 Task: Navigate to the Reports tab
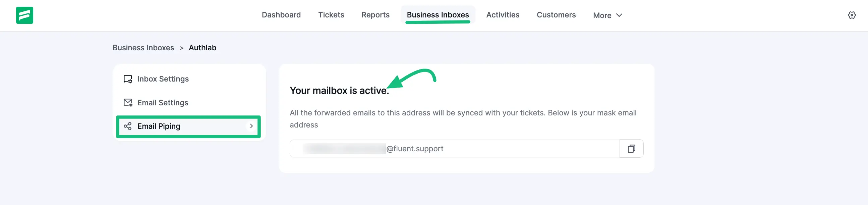[375, 15]
